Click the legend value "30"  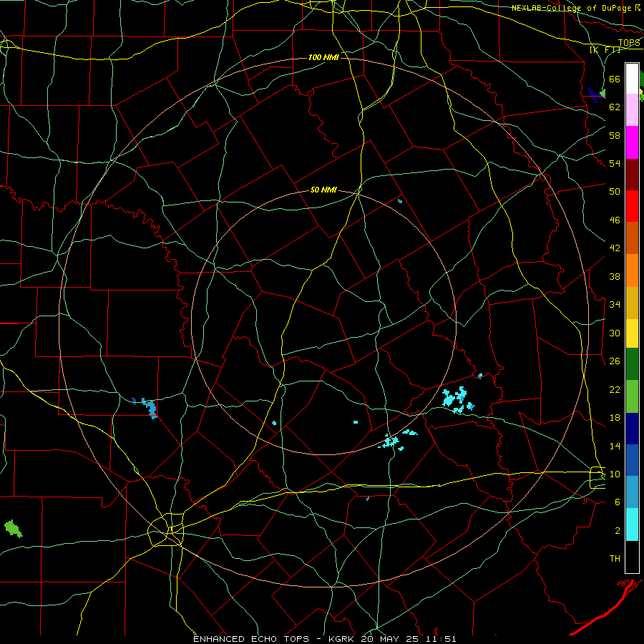click(615, 333)
